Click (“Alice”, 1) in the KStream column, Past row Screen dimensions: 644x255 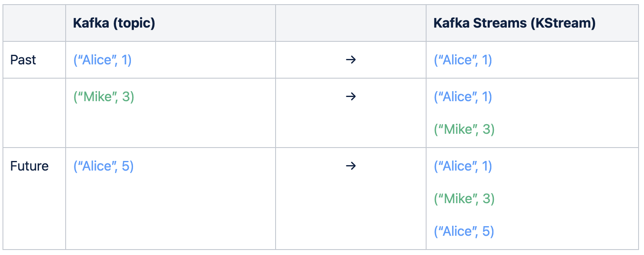point(463,60)
